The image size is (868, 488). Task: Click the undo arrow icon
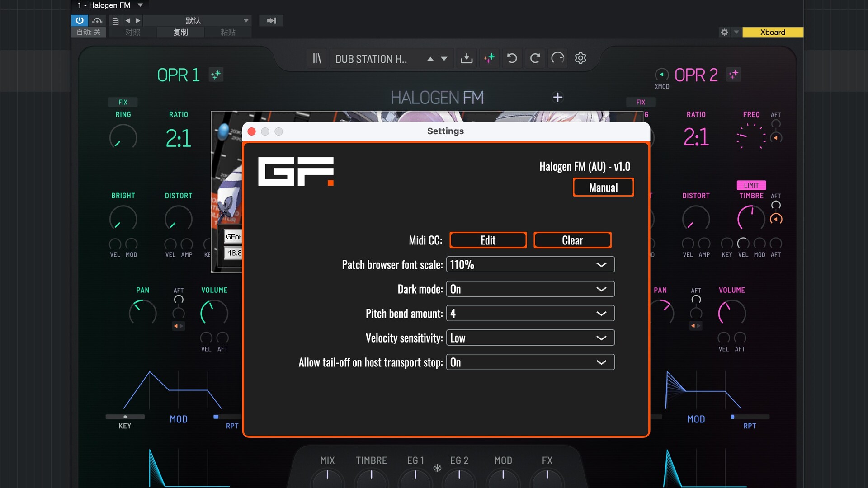[512, 58]
